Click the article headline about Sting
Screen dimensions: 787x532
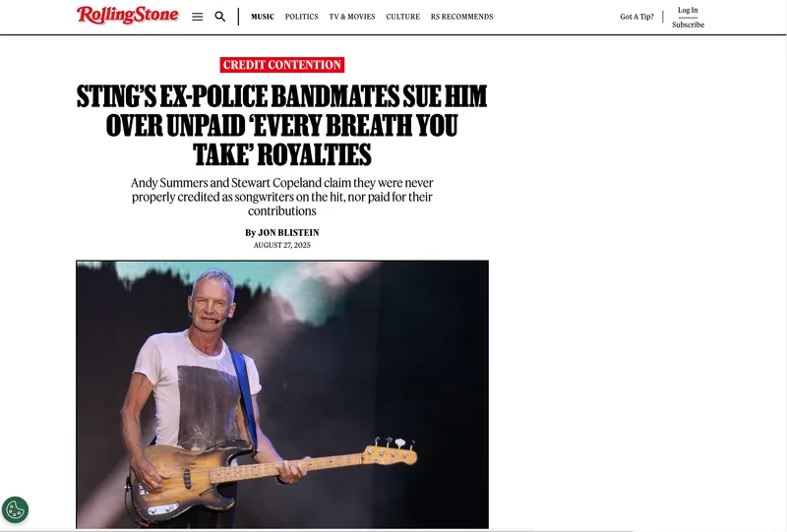[282, 125]
